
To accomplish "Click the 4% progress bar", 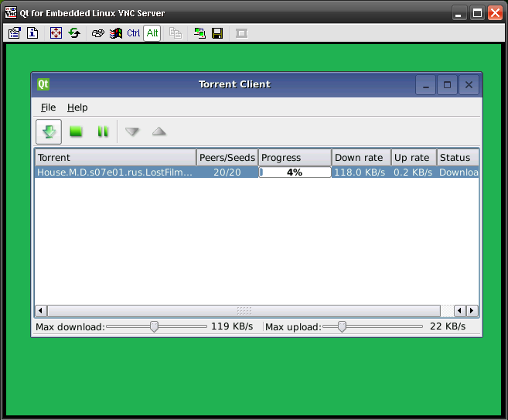I will pos(295,172).
